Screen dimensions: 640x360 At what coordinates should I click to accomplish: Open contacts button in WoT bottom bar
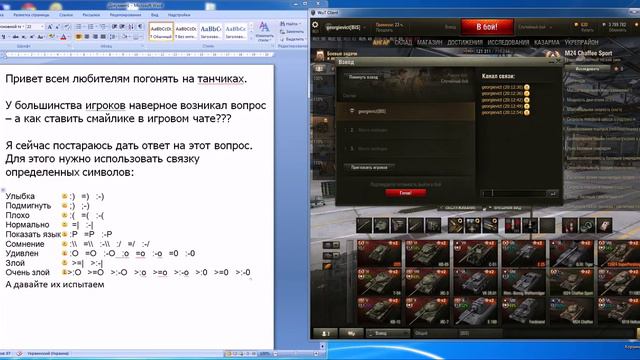pos(325,333)
